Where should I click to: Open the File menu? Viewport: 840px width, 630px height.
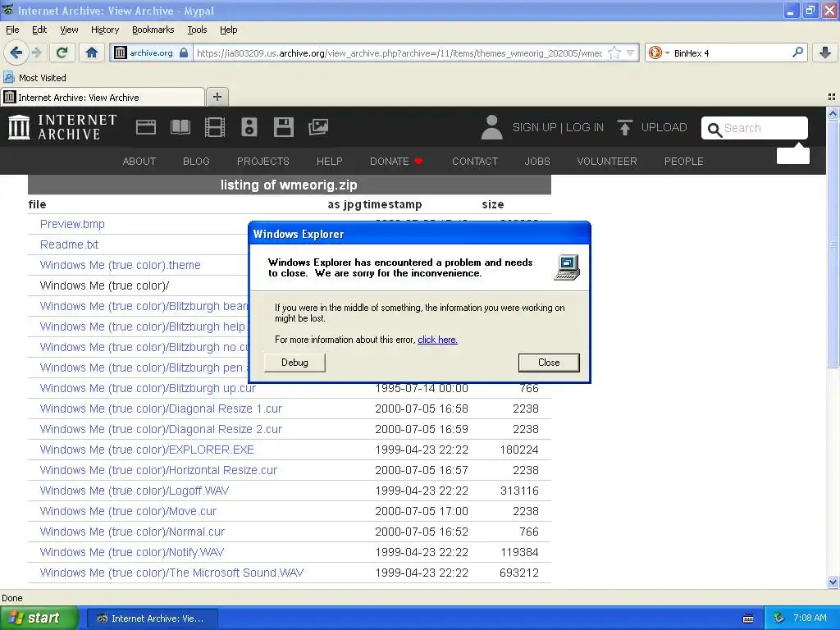pos(12,30)
